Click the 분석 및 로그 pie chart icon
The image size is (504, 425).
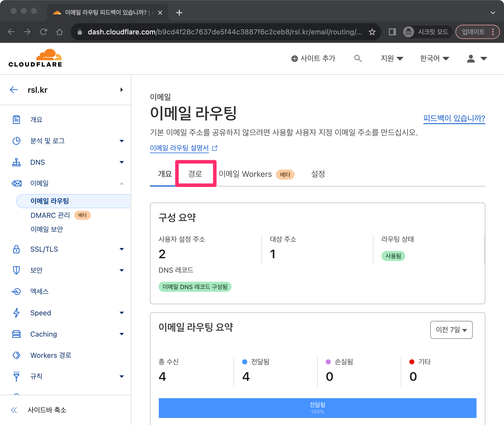16,141
